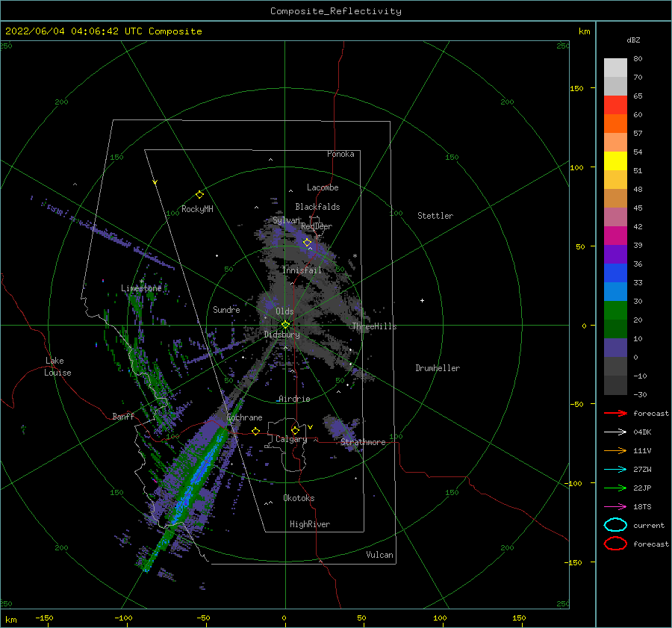Image resolution: width=672 pixels, height=628 pixels.
Task: Click yellow diamond marker below Cochrane
Action: pos(256,431)
